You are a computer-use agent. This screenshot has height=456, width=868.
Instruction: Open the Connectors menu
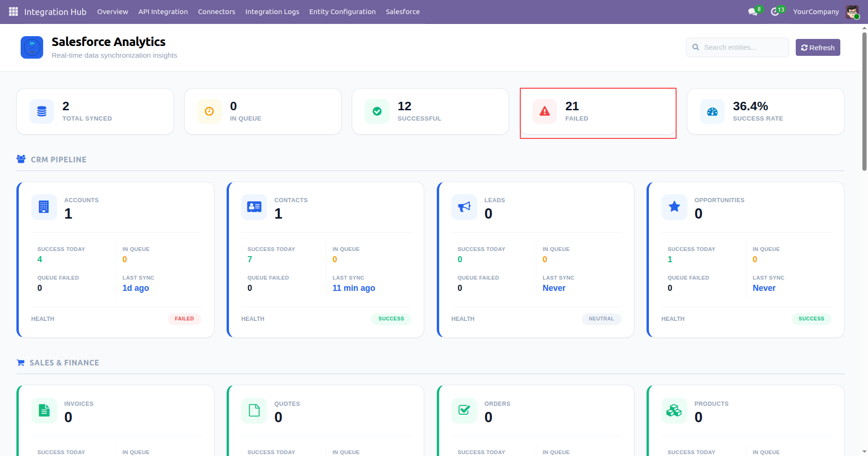click(x=217, y=12)
